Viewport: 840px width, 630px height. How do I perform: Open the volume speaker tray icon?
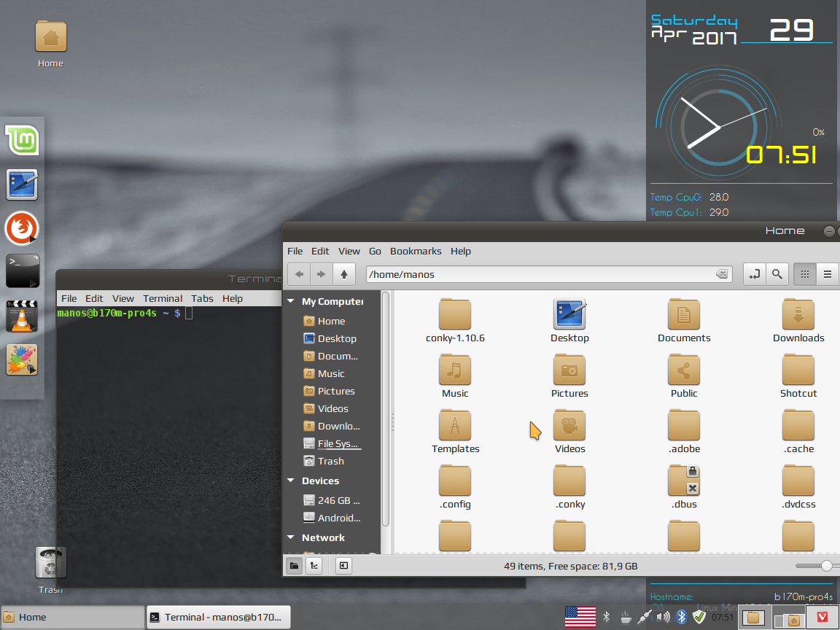tap(664, 617)
